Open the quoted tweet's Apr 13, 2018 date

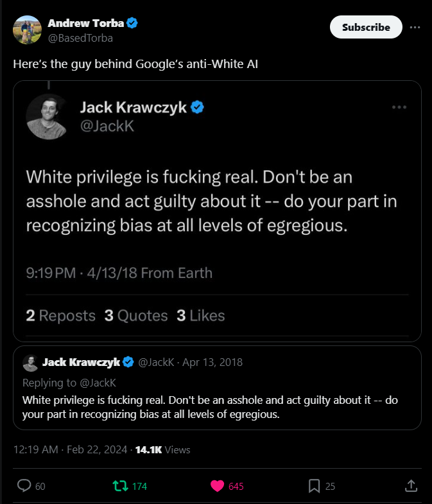click(x=212, y=362)
